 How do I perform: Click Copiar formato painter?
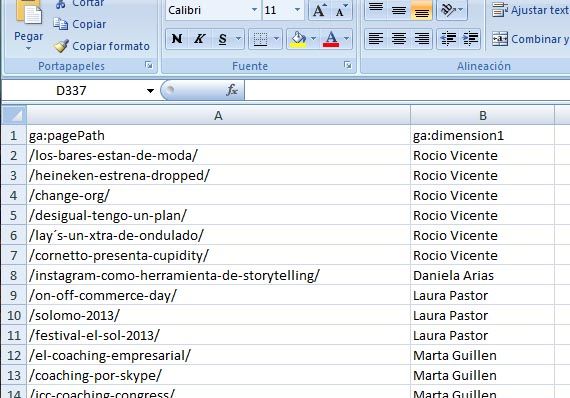pos(101,46)
